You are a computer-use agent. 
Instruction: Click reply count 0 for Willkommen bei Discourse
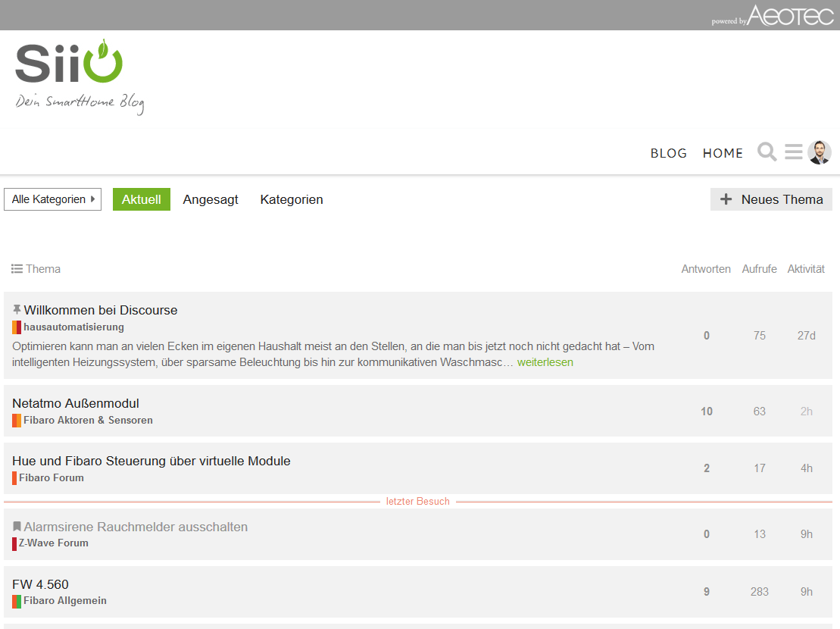point(707,336)
